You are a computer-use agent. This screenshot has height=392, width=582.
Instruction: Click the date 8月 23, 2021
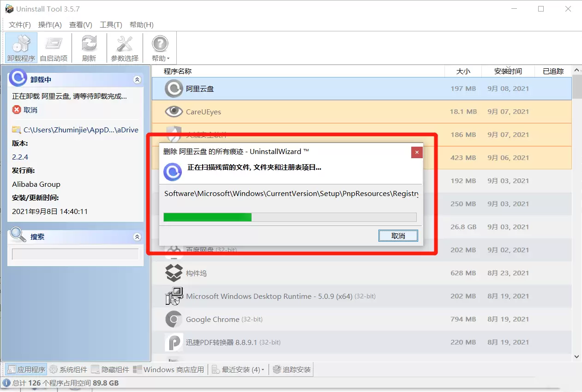point(508,273)
